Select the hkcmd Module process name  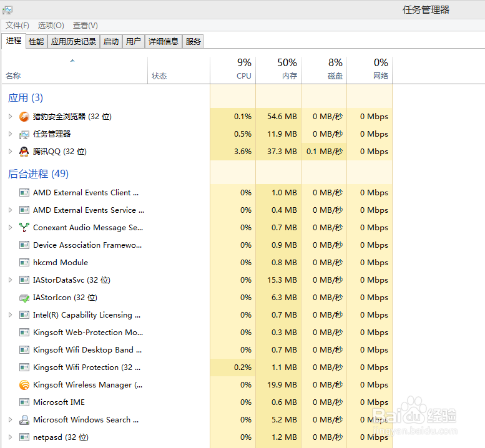pos(61,263)
